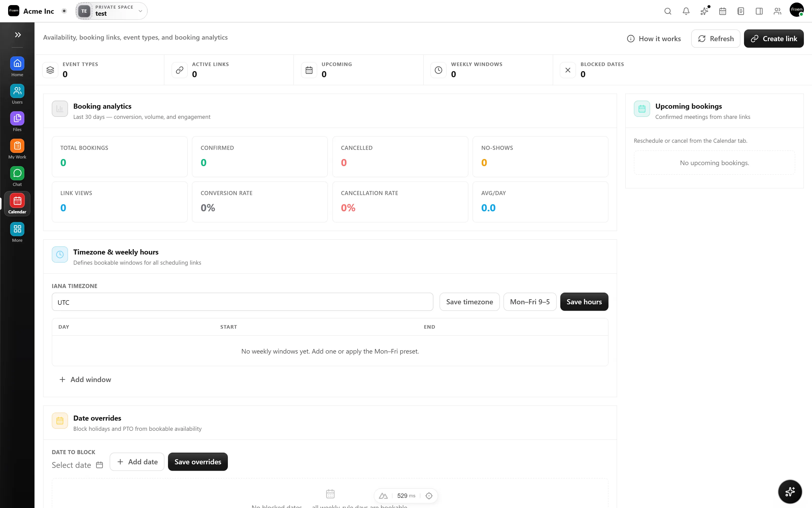Open team members icon in top bar

point(777,11)
